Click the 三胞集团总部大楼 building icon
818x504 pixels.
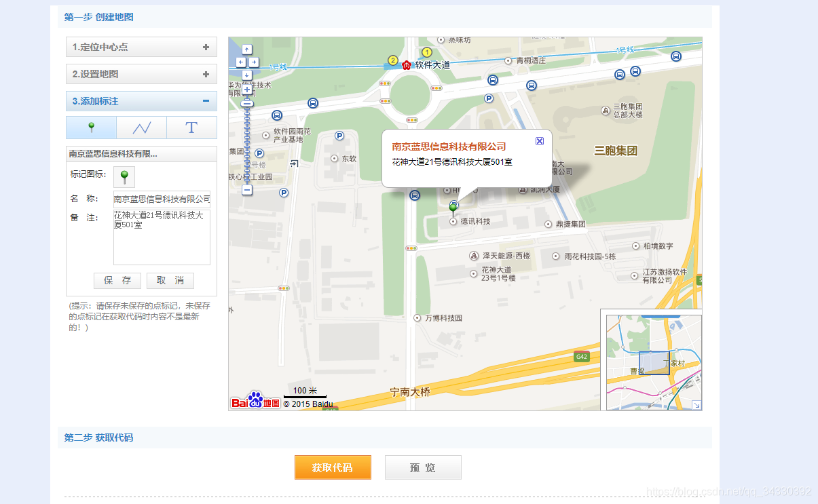pyautogui.click(x=606, y=111)
